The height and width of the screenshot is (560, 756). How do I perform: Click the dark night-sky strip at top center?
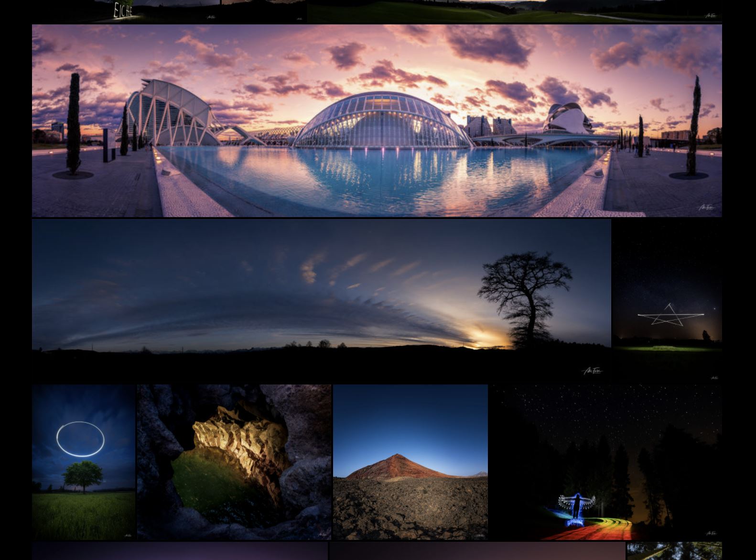click(264, 11)
